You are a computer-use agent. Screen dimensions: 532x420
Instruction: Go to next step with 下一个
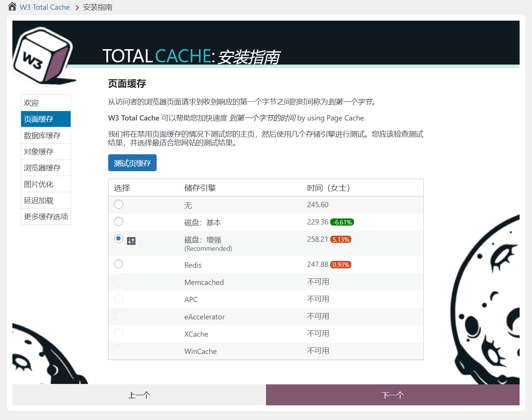[393, 395]
